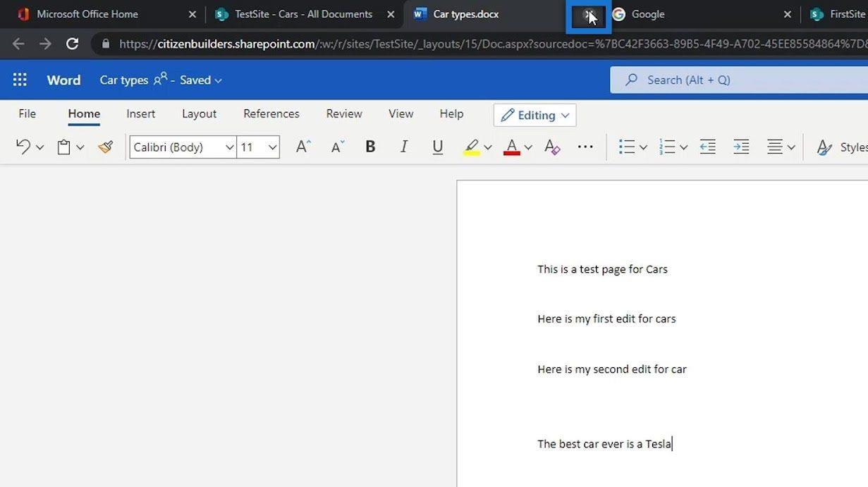
Task: Open the Styles gallery
Action: pyautogui.click(x=841, y=147)
